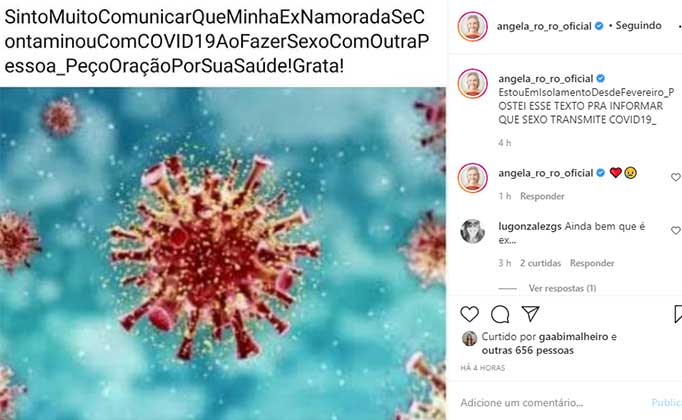The image size is (682, 420).
Task: Reply to lugonzalezgs comment
Action: (x=592, y=263)
